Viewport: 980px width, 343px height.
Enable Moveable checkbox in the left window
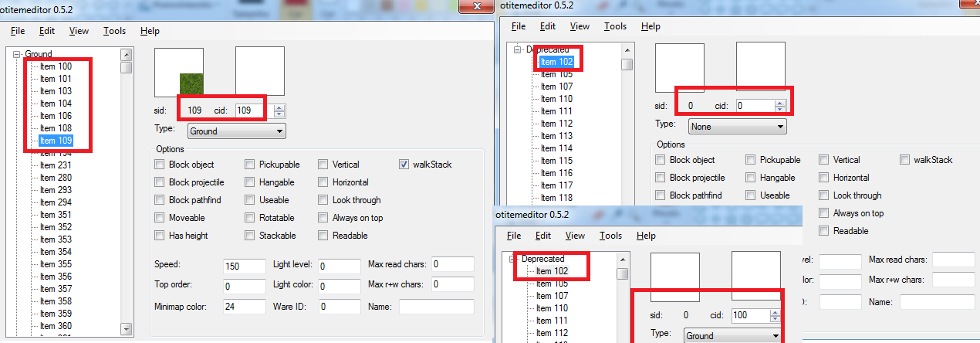point(160,218)
